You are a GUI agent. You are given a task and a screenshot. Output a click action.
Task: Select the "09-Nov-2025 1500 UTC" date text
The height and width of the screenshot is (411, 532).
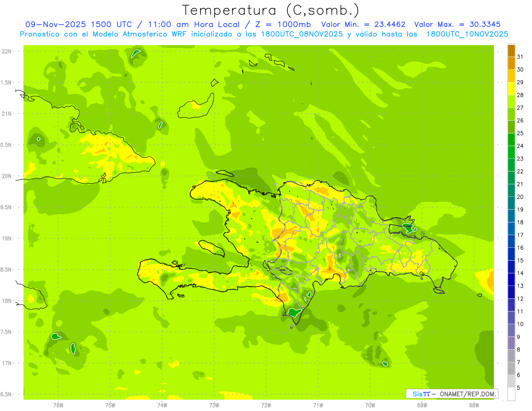tap(78, 24)
